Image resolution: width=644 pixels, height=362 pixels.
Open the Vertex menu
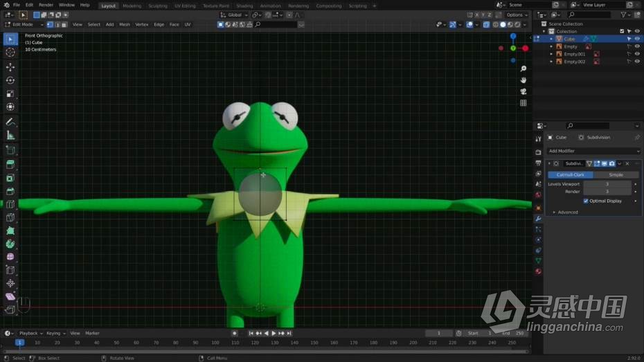(142, 25)
